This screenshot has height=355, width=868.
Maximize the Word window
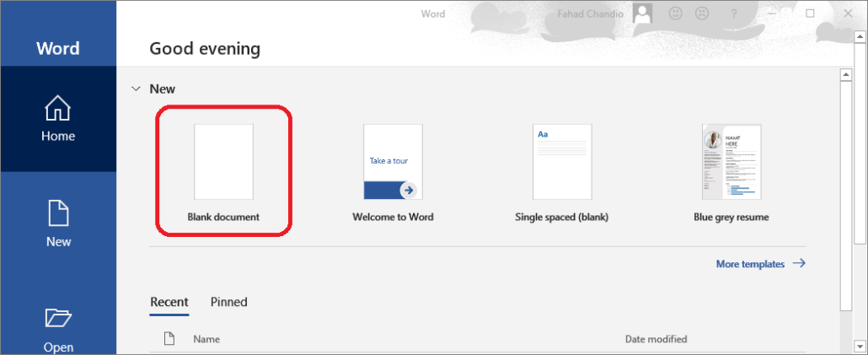click(x=810, y=13)
